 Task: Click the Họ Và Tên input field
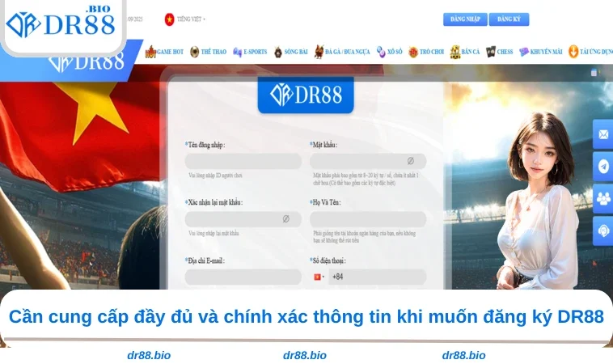coord(368,219)
